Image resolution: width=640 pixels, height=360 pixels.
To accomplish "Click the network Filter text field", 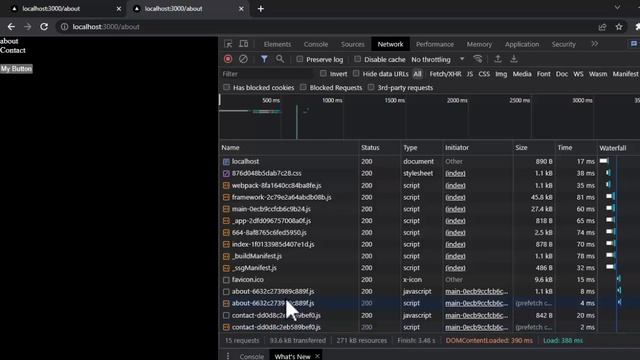I will tap(267, 74).
